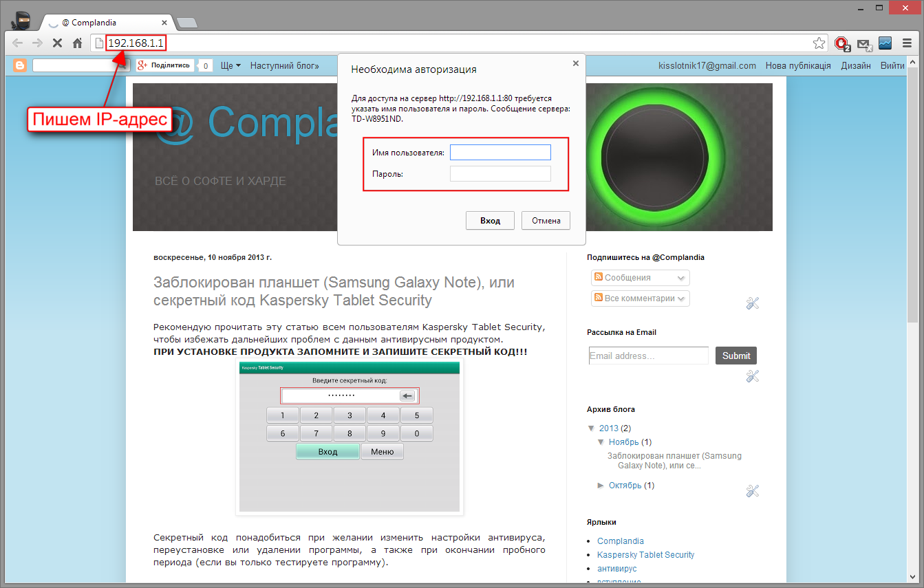Image resolution: width=924 pixels, height=588 pixels.
Task: Open Нова публікація link
Action: (x=798, y=66)
